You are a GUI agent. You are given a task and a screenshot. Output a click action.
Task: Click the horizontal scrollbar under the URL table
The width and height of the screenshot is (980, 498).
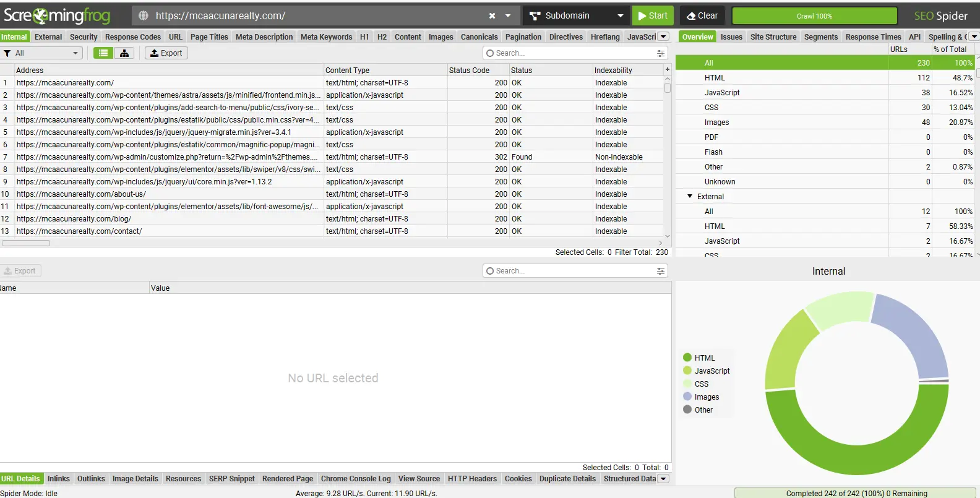[x=26, y=243]
